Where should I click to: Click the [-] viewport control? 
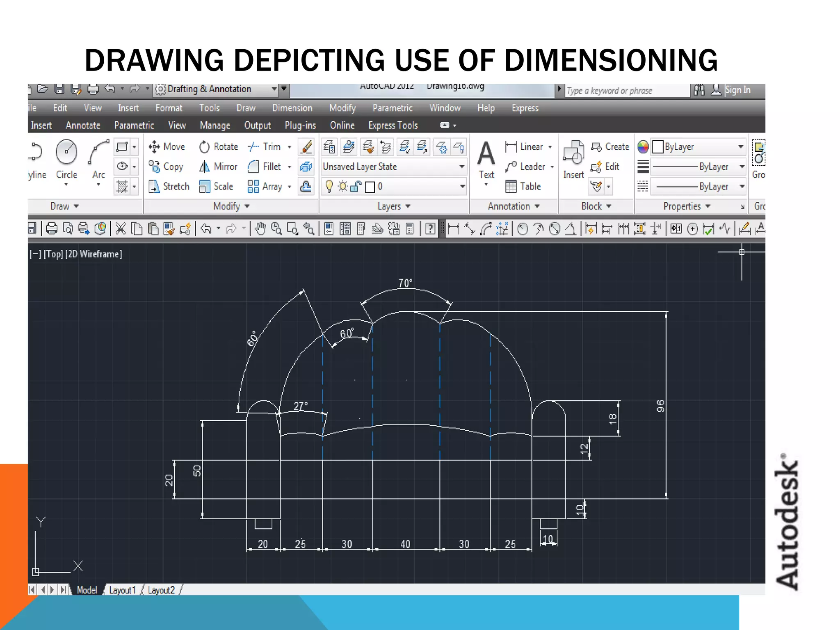coord(35,254)
